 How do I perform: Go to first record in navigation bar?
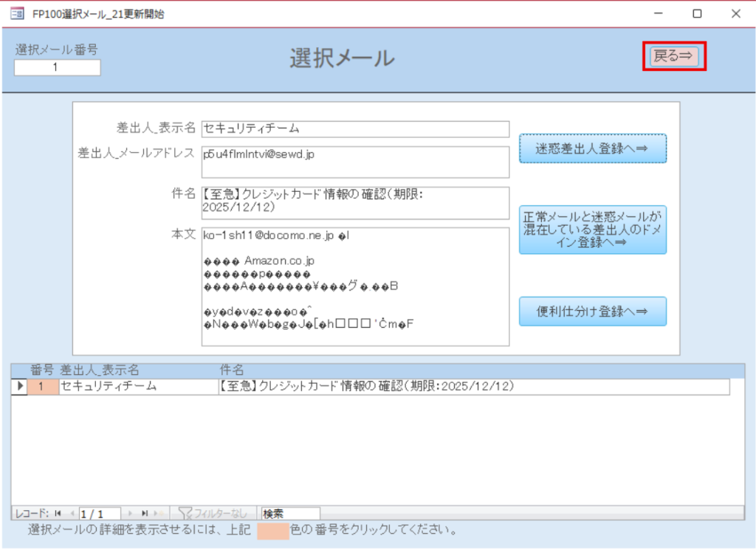click(58, 513)
